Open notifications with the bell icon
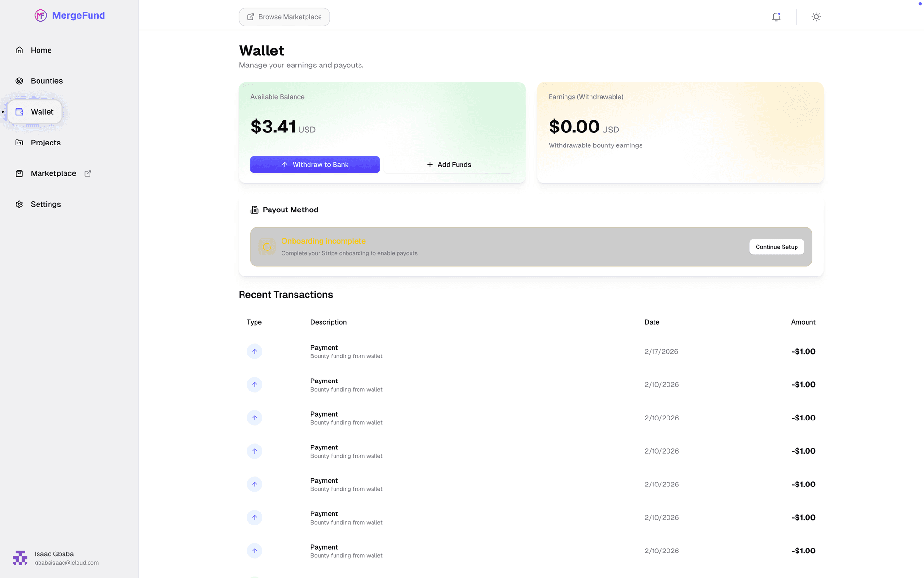The image size is (924, 578). coord(776,16)
